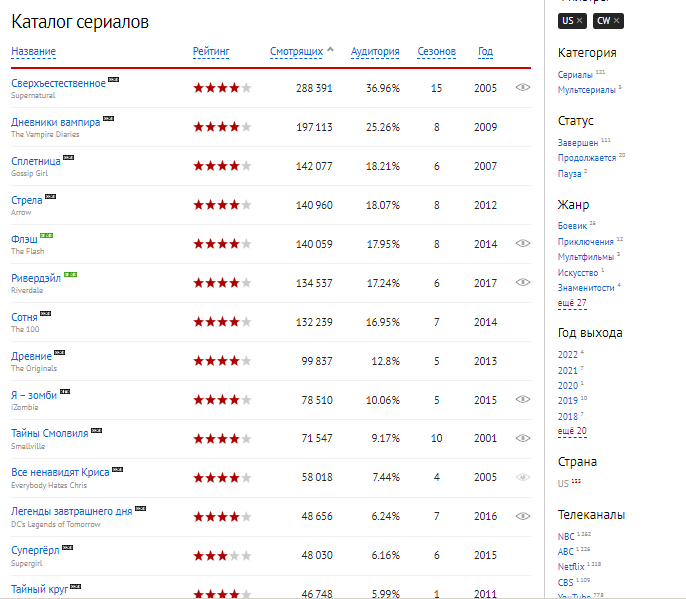The height and width of the screenshot is (599, 686).
Task: Toggle the eye icon for Все ненавидят Криса
Action: [x=522, y=477]
